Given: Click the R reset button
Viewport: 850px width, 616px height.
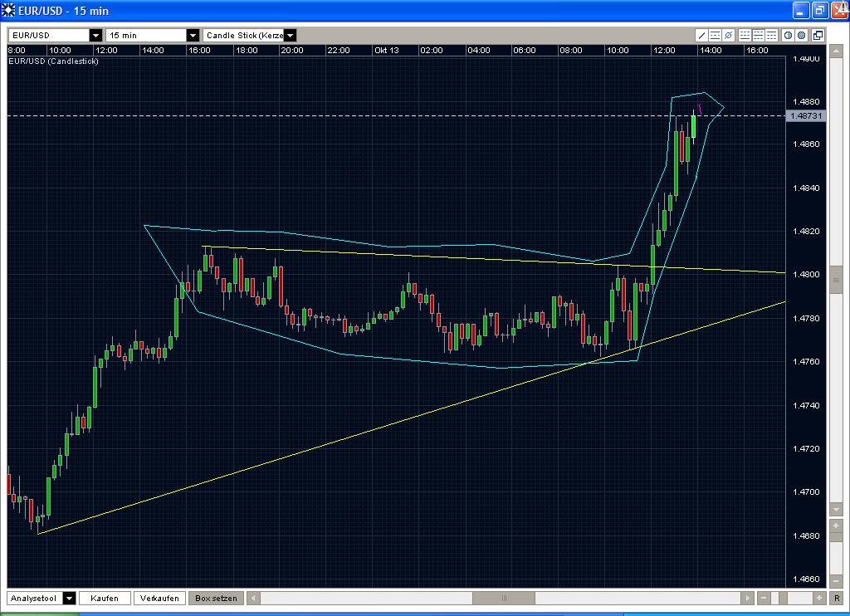Looking at the screenshot, I should tap(837, 598).
